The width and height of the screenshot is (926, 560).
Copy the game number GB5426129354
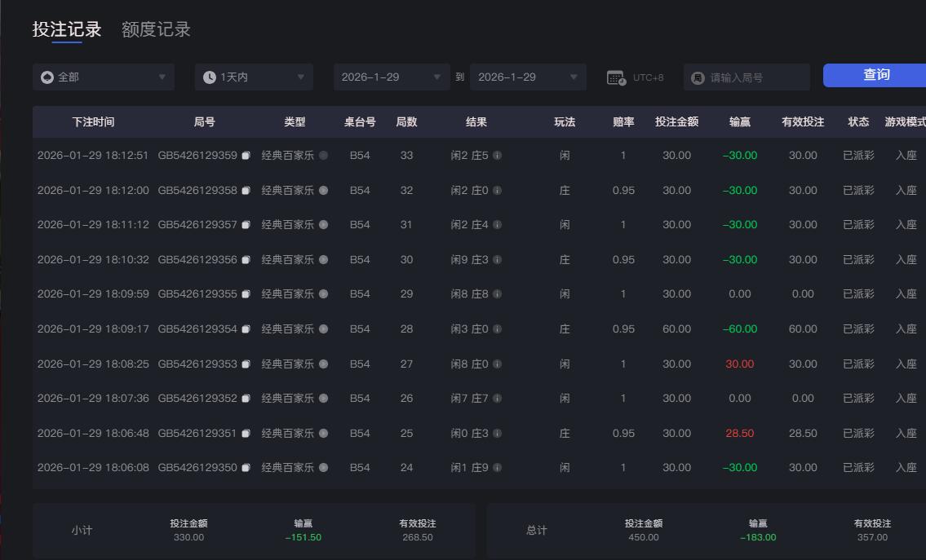(246, 329)
